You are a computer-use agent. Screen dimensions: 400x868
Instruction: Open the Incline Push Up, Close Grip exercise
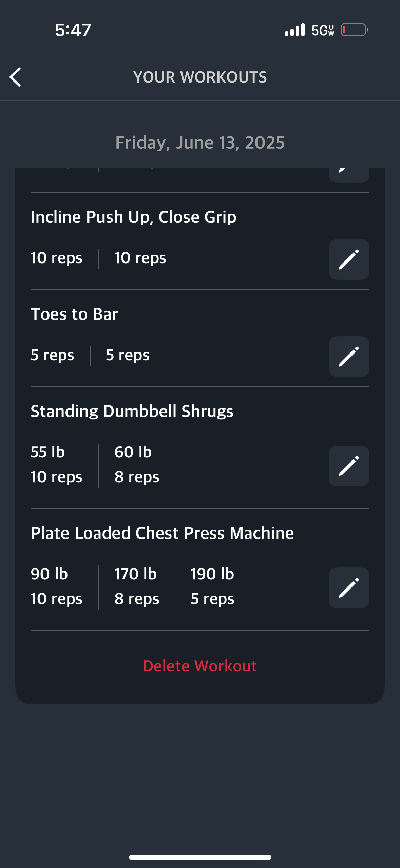tap(133, 217)
